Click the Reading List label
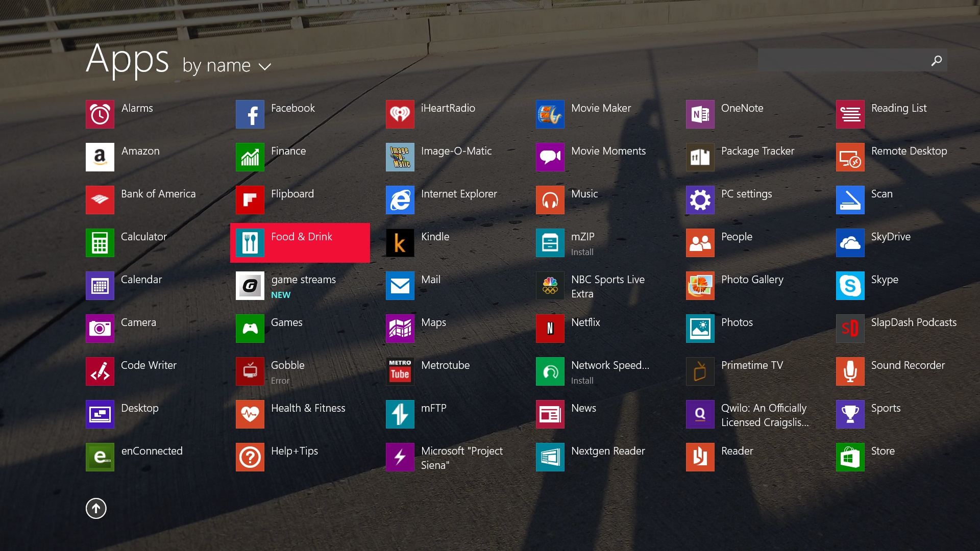This screenshot has height=551, width=980. click(x=899, y=108)
